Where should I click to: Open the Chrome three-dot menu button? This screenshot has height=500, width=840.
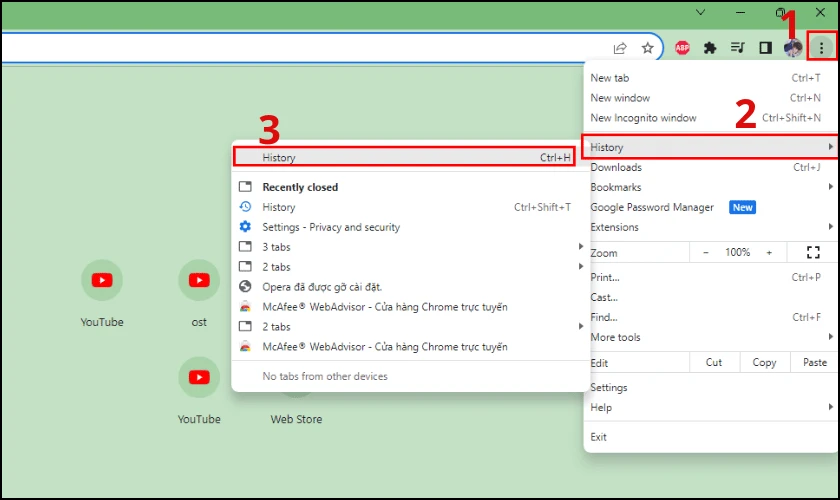click(x=821, y=48)
